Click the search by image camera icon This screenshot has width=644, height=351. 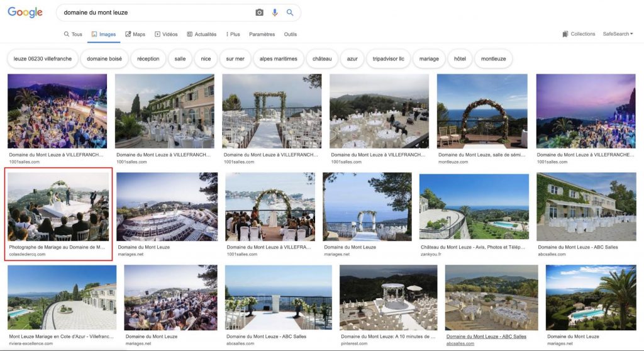[259, 13]
